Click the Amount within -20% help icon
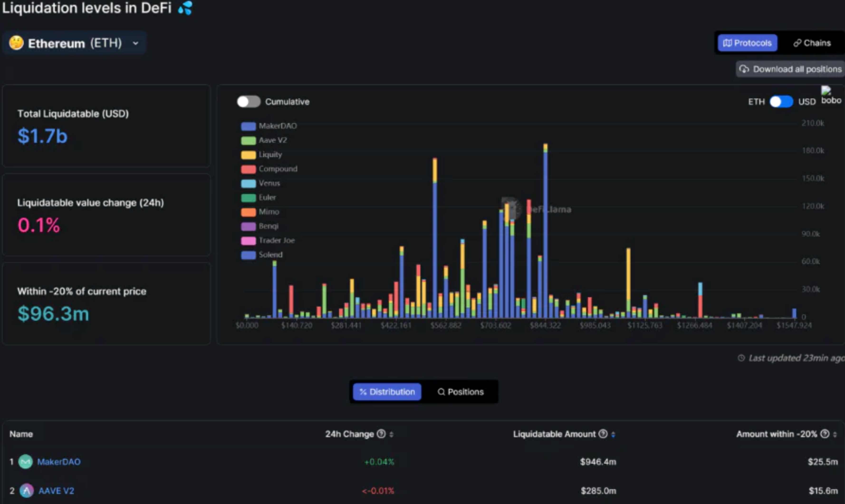 (x=825, y=434)
